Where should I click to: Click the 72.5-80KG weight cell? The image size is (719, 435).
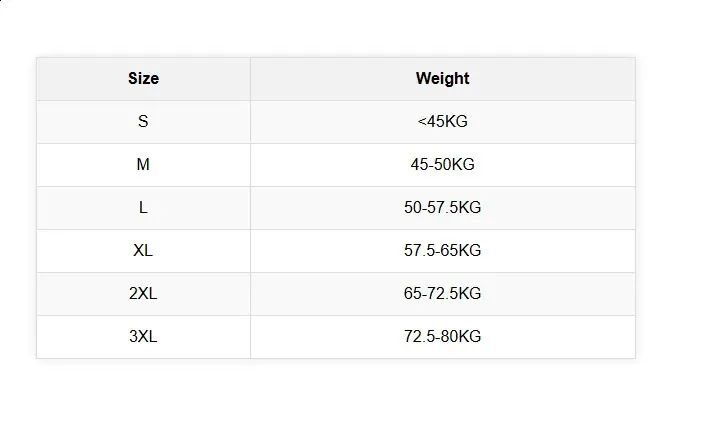tap(442, 336)
